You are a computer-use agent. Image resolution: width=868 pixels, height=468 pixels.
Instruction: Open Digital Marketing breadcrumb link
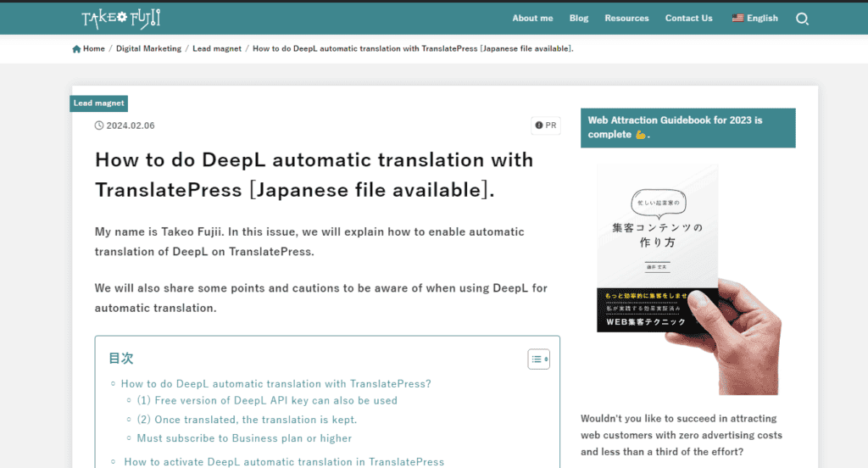click(x=148, y=48)
